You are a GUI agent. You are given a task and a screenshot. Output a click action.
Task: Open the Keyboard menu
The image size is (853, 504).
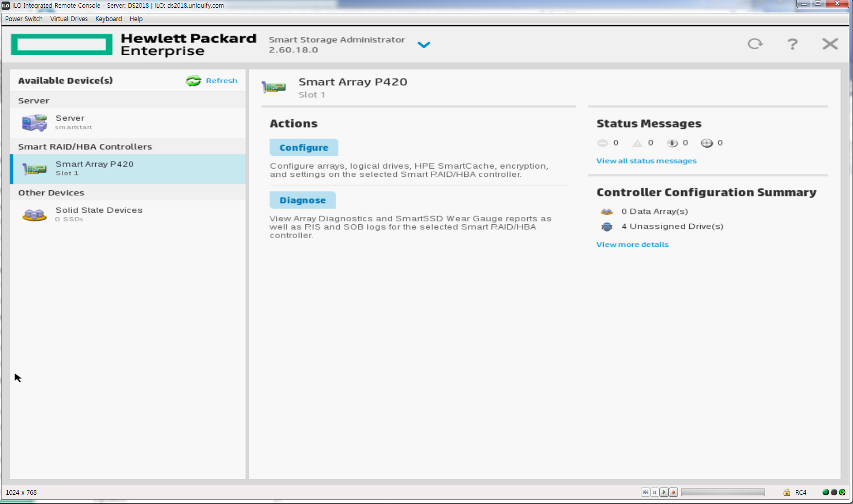(109, 19)
